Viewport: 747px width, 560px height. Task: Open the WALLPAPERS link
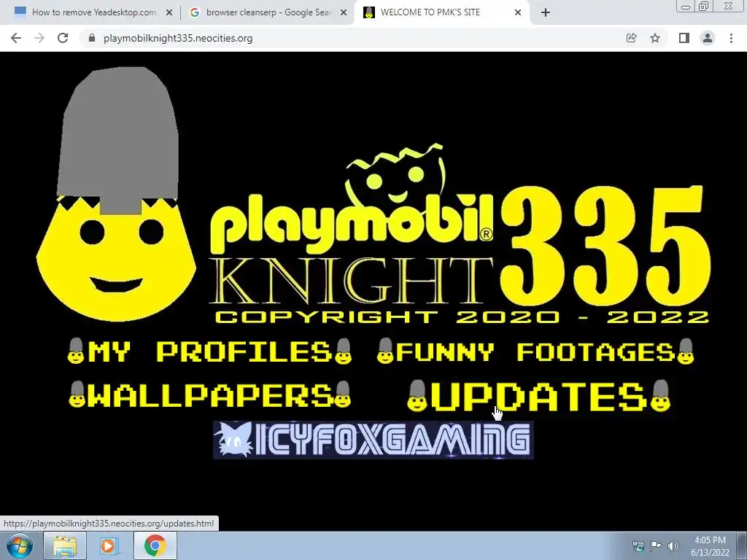[209, 394]
